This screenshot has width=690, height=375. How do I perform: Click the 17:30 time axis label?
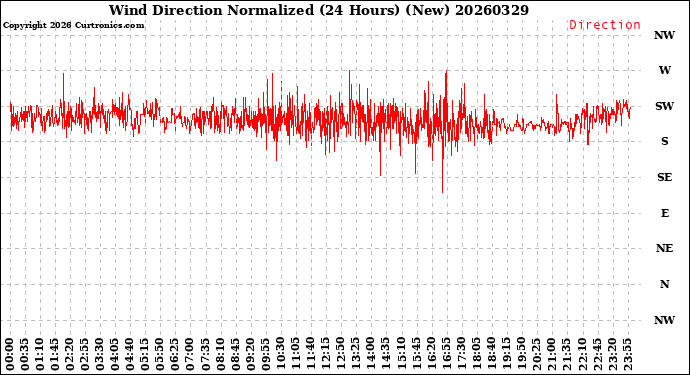(x=461, y=354)
